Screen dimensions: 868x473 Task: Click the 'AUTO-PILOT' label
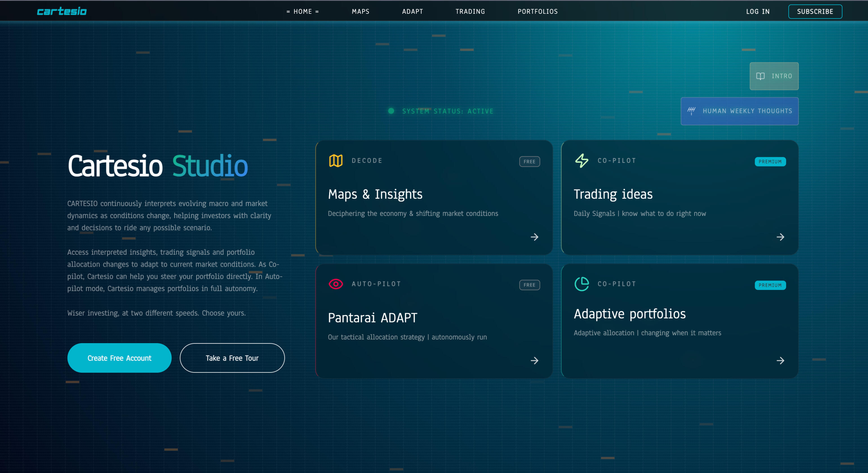point(376,284)
